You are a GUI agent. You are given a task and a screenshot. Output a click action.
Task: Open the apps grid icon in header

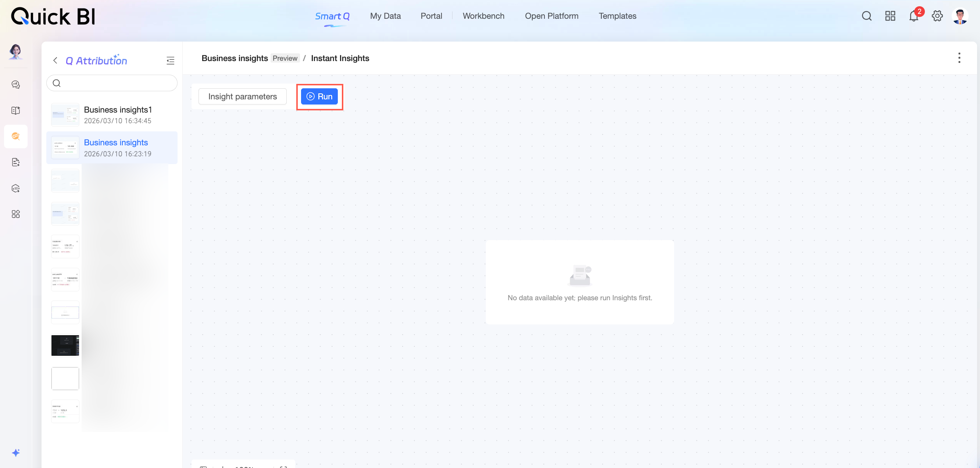point(890,16)
